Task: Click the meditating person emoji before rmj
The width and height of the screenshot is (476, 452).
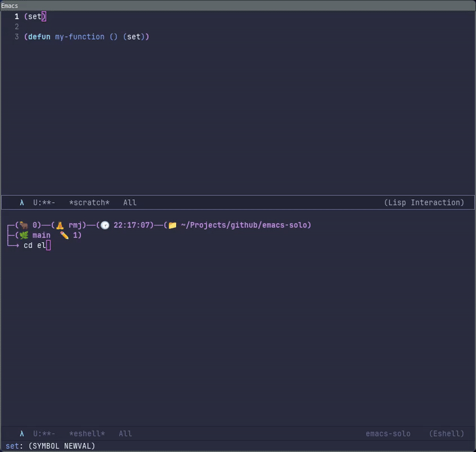Action: point(60,225)
